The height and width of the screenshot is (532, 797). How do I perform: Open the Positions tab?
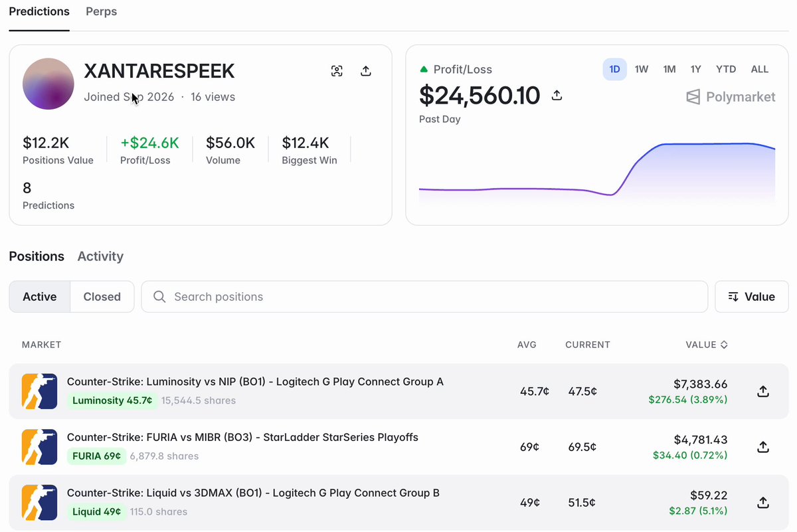(x=37, y=256)
